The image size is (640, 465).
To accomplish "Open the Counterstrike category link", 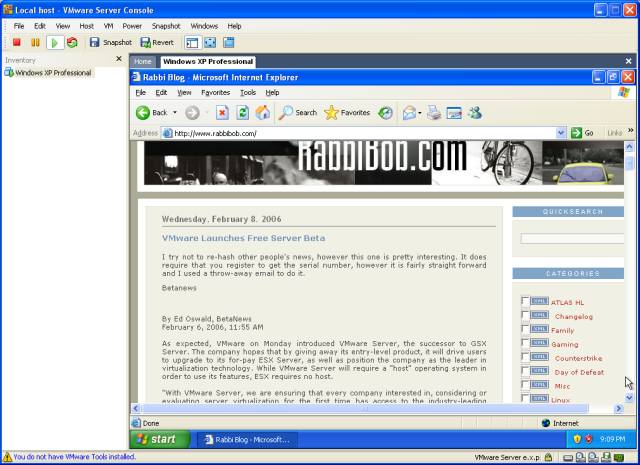I will point(578,358).
